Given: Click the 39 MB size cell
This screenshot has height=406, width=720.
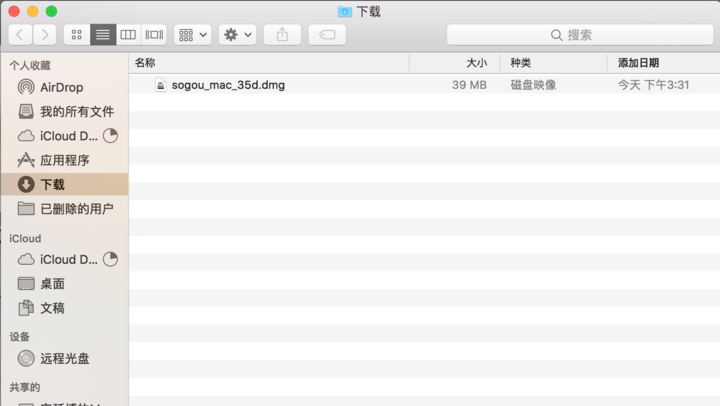Looking at the screenshot, I should point(469,85).
